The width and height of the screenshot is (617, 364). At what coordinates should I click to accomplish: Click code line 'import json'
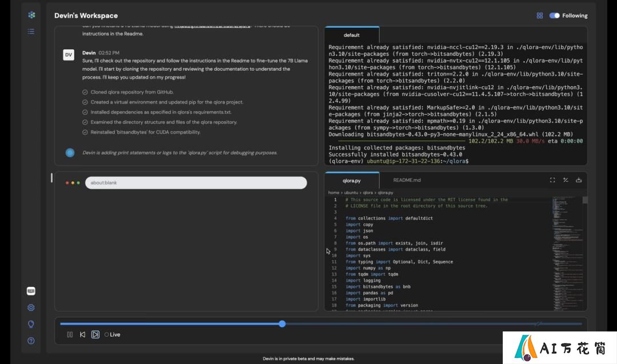click(359, 231)
